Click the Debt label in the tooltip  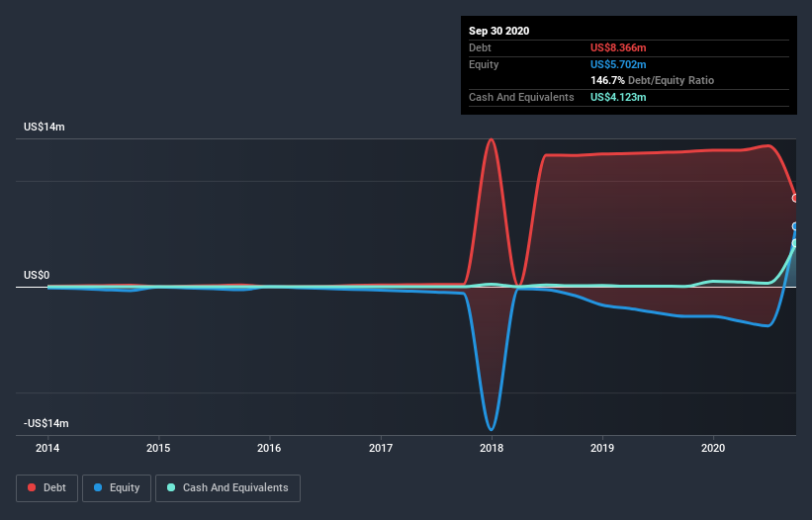[480, 47]
